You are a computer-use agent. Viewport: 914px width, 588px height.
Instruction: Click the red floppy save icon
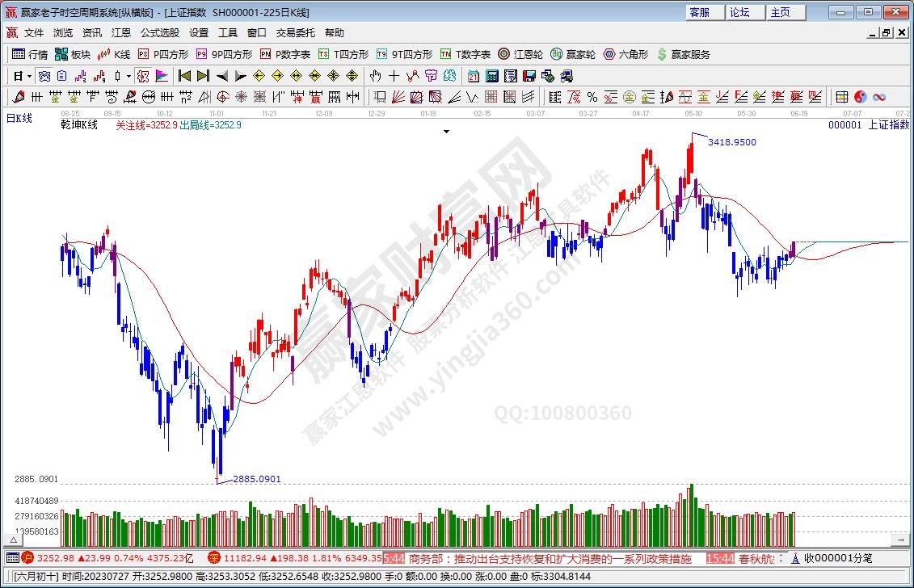click(529, 76)
